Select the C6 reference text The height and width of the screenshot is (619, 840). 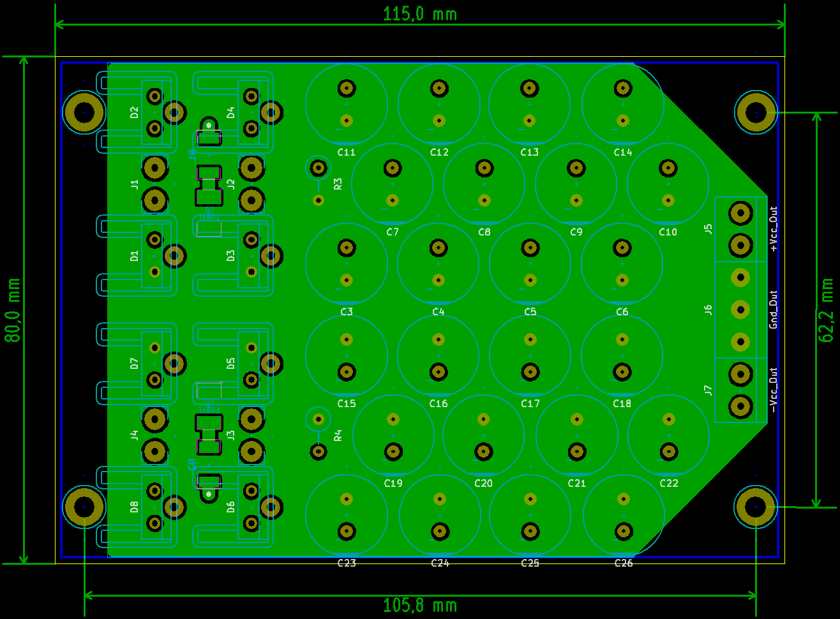[622, 311]
